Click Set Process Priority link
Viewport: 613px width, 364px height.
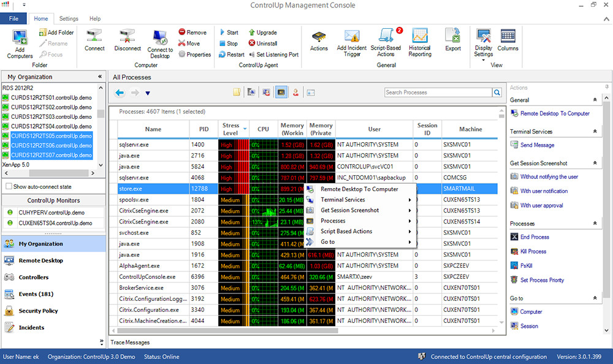pyautogui.click(x=542, y=280)
